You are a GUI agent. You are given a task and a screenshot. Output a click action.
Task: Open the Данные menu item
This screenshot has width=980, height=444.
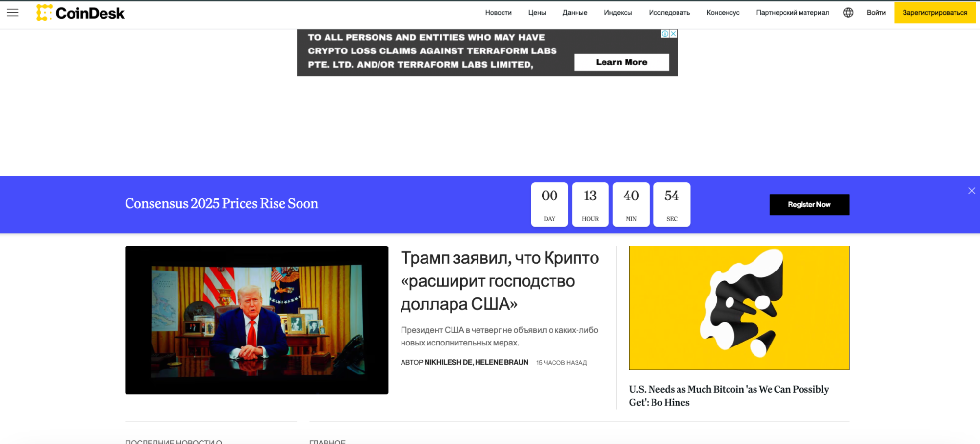[575, 13]
